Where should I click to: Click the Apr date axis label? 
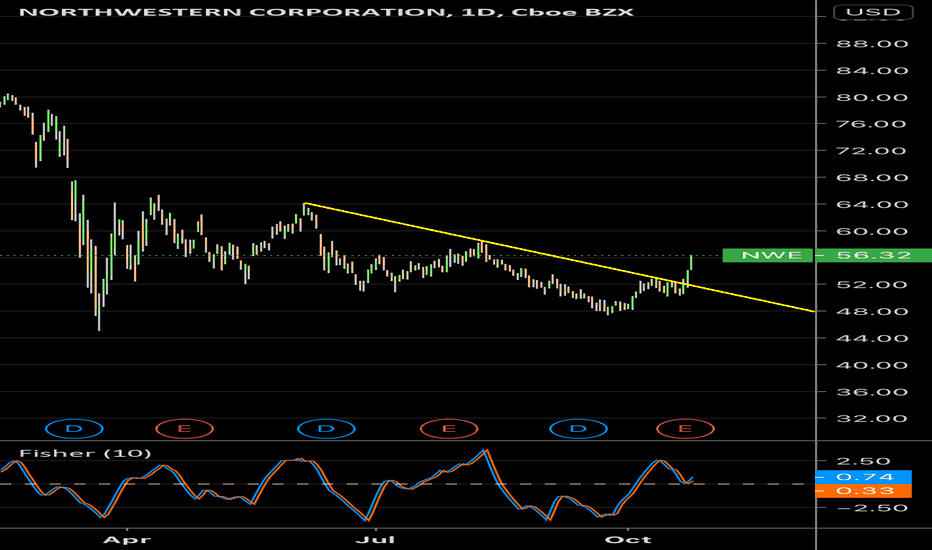[x=127, y=540]
